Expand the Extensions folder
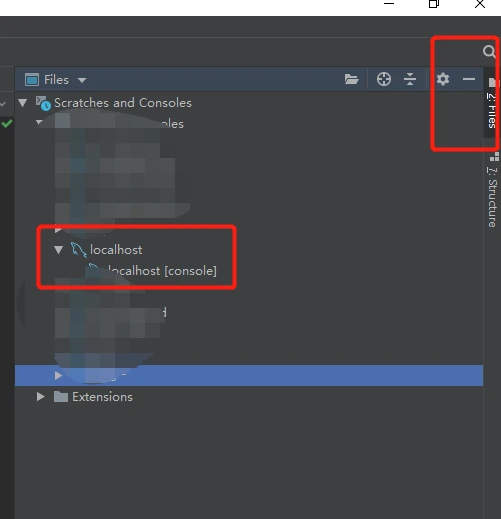 pos(41,397)
